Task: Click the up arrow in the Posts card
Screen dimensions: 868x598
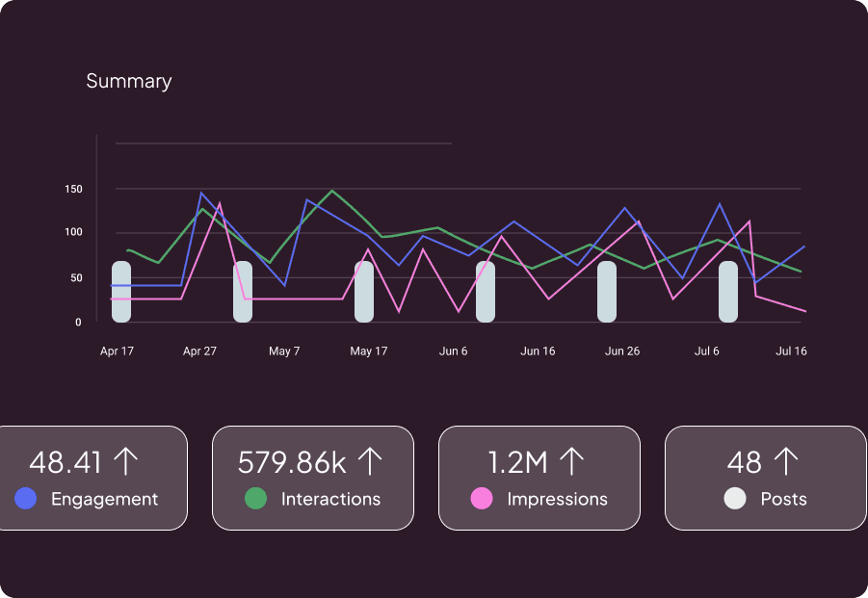Action: coord(786,462)
